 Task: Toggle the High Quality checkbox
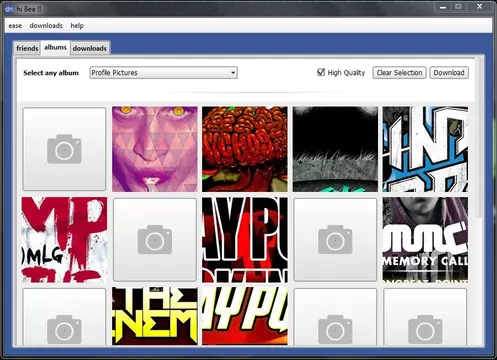(321, 72)
